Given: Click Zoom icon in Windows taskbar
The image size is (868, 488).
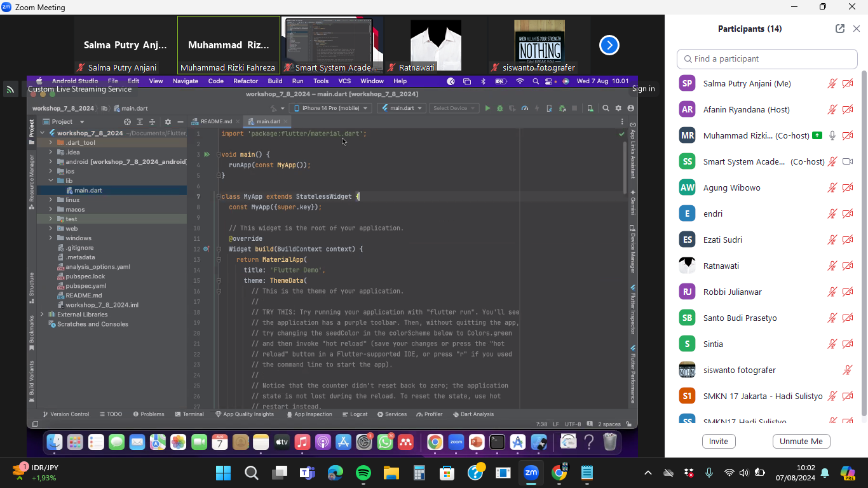Looking at the screenshot, I should 531,473.
